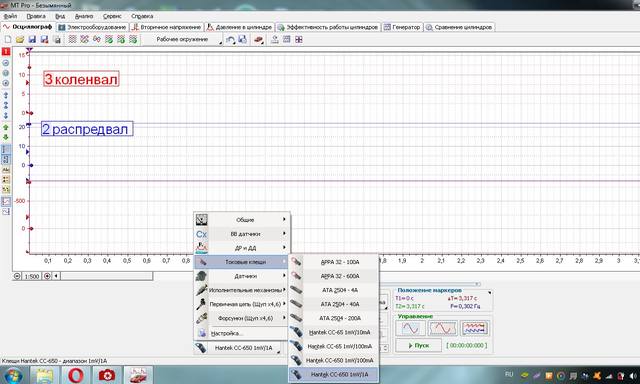
Task: Expand the ДР и ДД submenu
Action: tap(242, 248)
